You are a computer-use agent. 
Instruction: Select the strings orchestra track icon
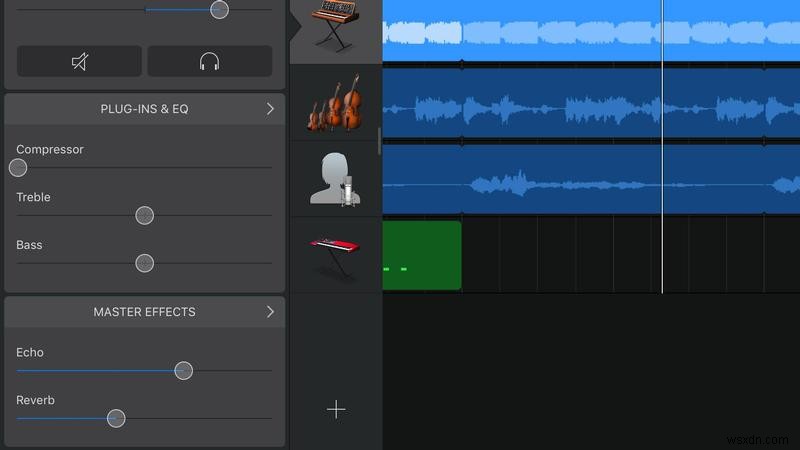click(336, 103)
